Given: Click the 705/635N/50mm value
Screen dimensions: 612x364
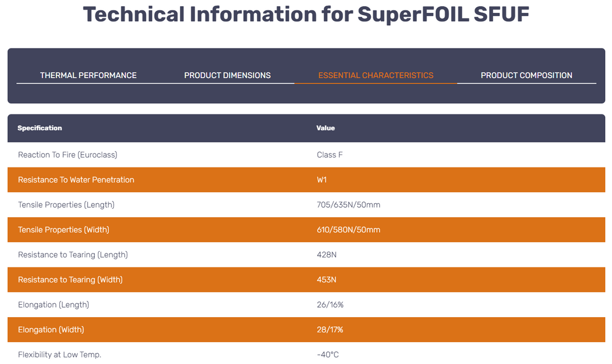Looking at the screenshot, I should [x=348, y=205].
